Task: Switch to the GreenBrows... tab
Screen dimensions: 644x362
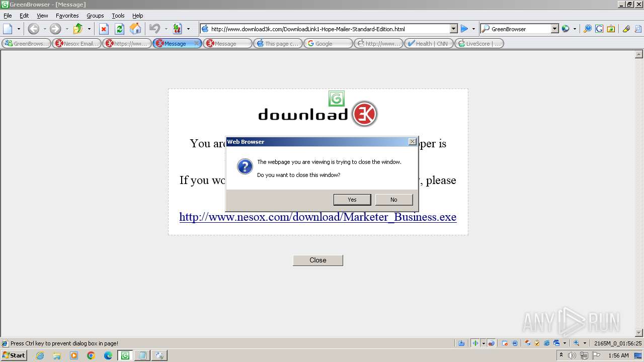Action: 27,44
